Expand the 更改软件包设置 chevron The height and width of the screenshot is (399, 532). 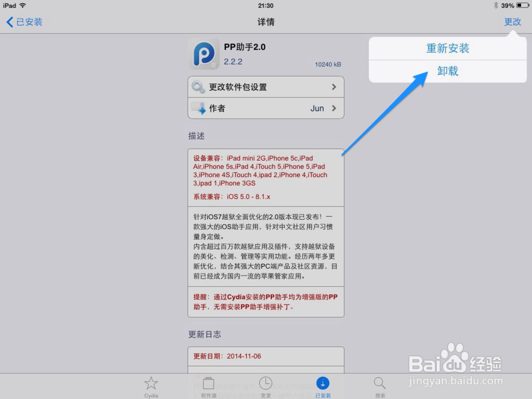334,87
